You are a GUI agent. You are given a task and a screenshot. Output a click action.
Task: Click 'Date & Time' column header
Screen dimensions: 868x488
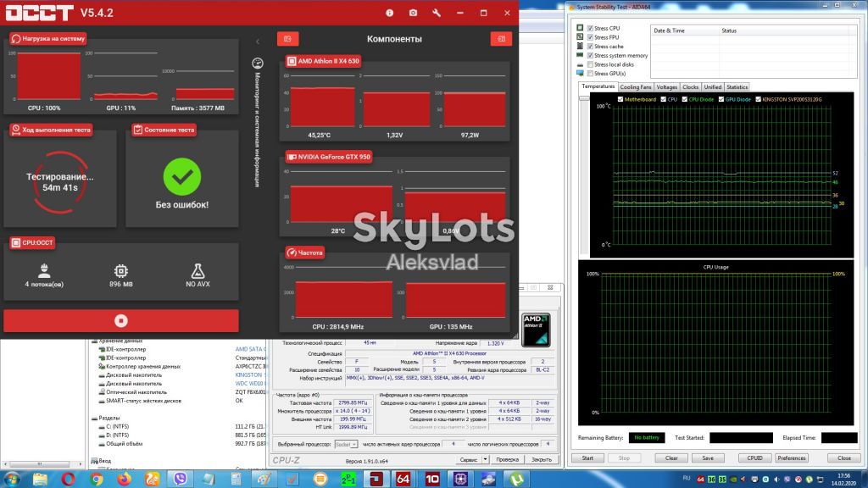pyautogui.click(x=685, y=31)
